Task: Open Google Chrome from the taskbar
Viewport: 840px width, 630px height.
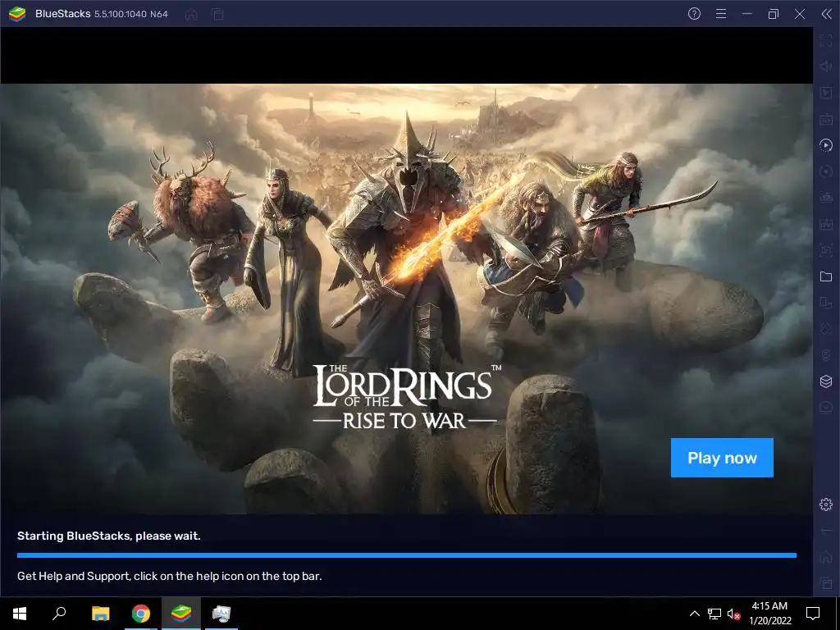Action: pyautogui.click(x=141, y=614)
